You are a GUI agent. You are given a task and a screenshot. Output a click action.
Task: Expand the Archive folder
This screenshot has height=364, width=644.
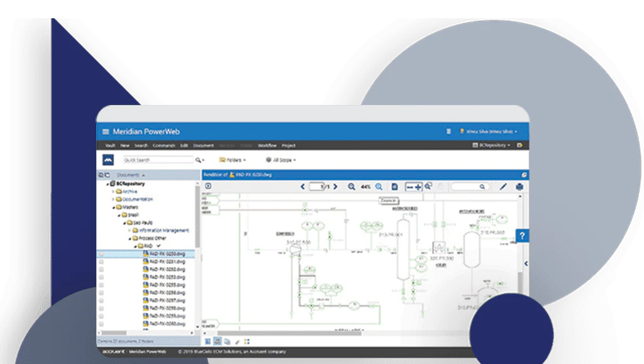click(113, 192)
